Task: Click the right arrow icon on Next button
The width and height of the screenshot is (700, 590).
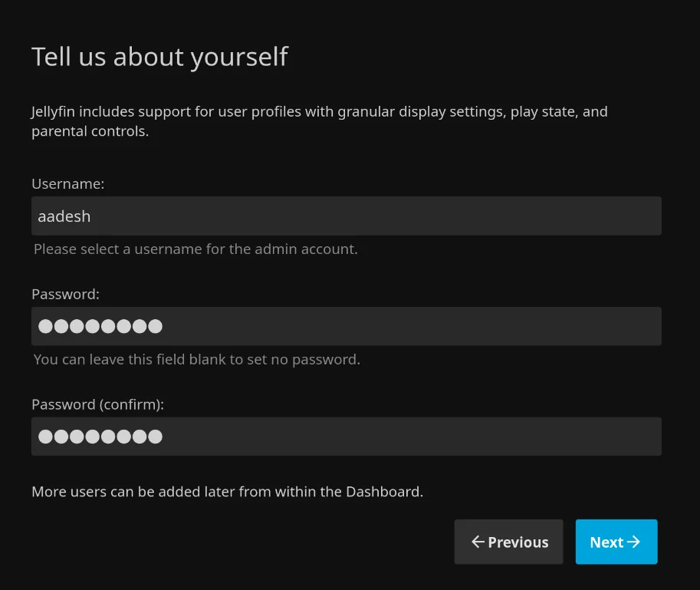Action: [634, 542]
